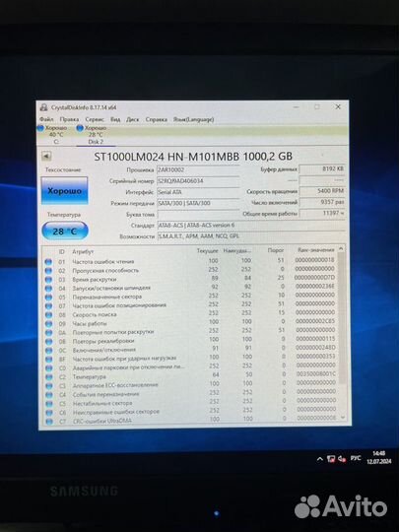399x532 pixels.
Task: Click the Атрибут column header
Action: 83,252
